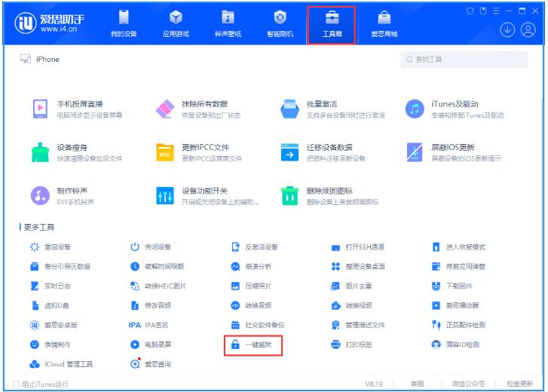Select 重启设备 in more tools

point(59,247)
